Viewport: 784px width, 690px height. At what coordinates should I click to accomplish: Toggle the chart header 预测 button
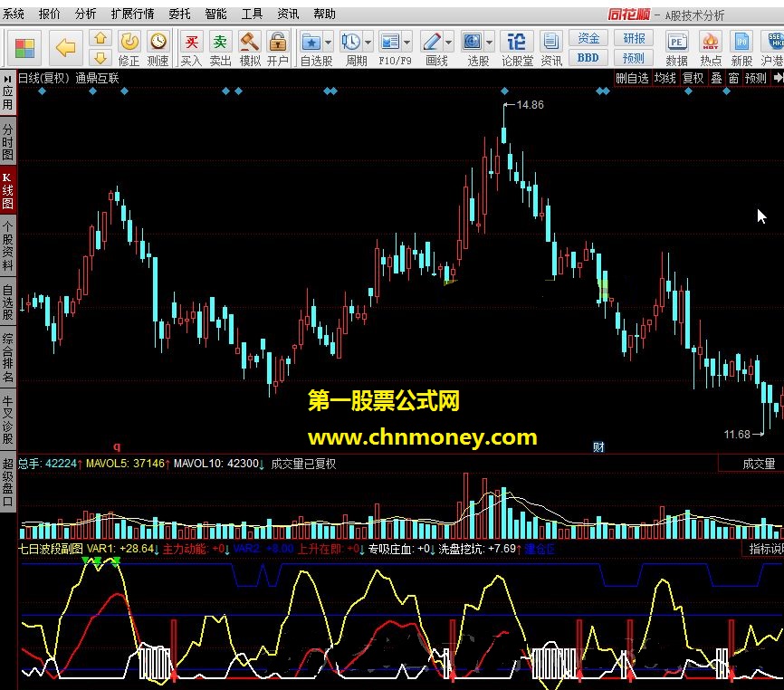(x=756, y=78)
